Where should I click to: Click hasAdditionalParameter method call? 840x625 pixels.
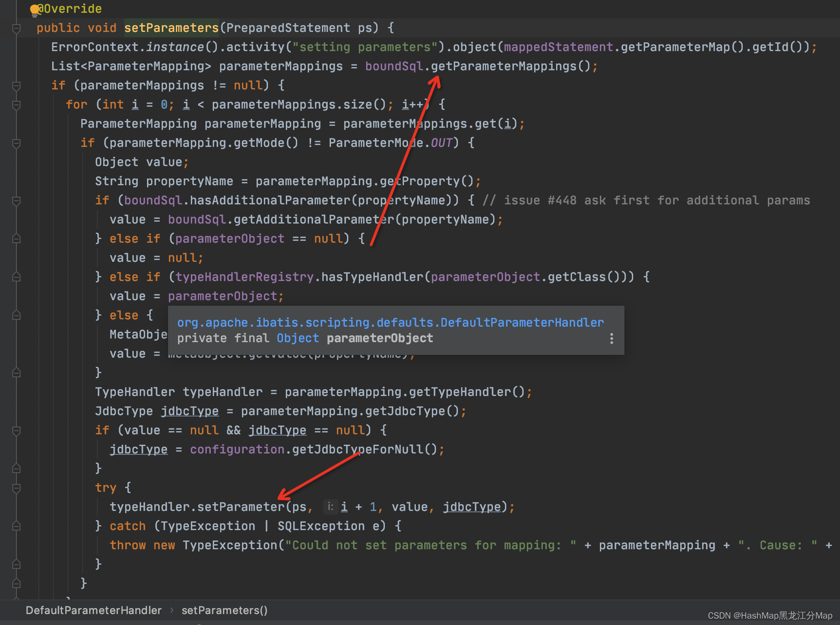(x=270, y=200)
